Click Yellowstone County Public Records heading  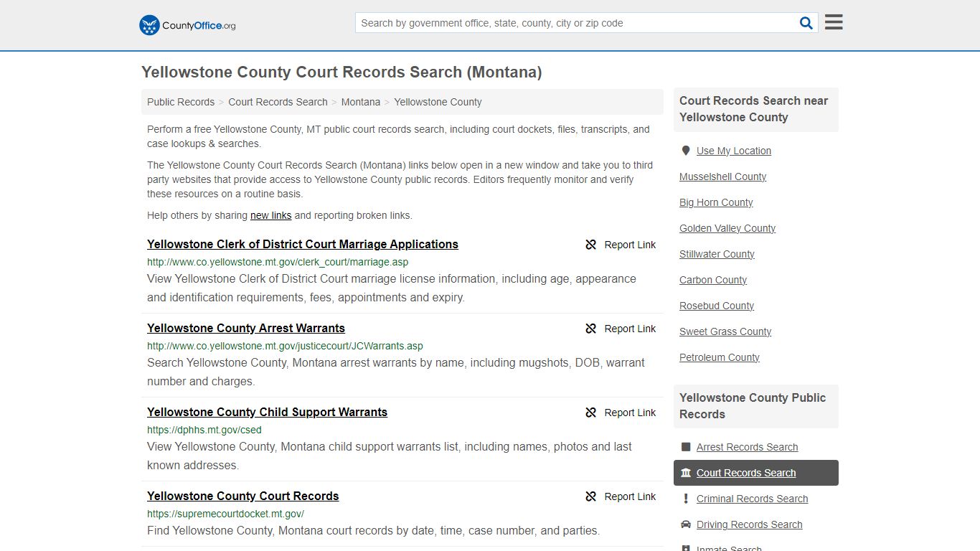pyautogui.click(x=753, y=406)
